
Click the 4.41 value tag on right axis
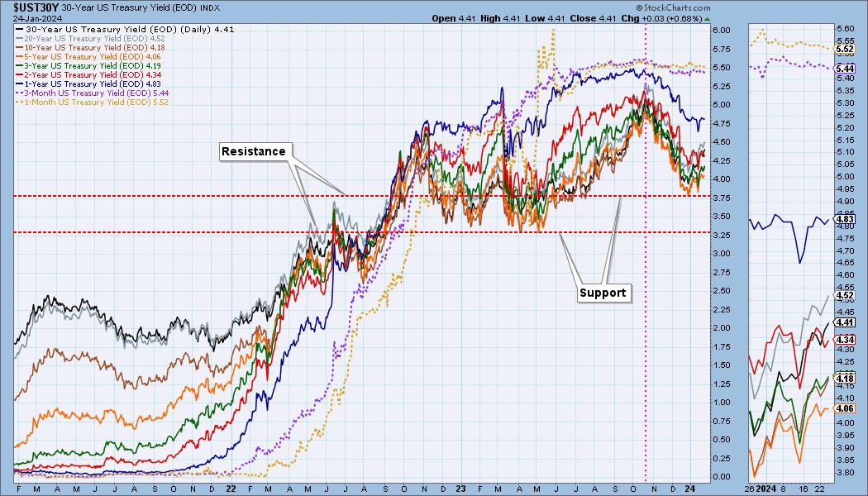[846, 322]
